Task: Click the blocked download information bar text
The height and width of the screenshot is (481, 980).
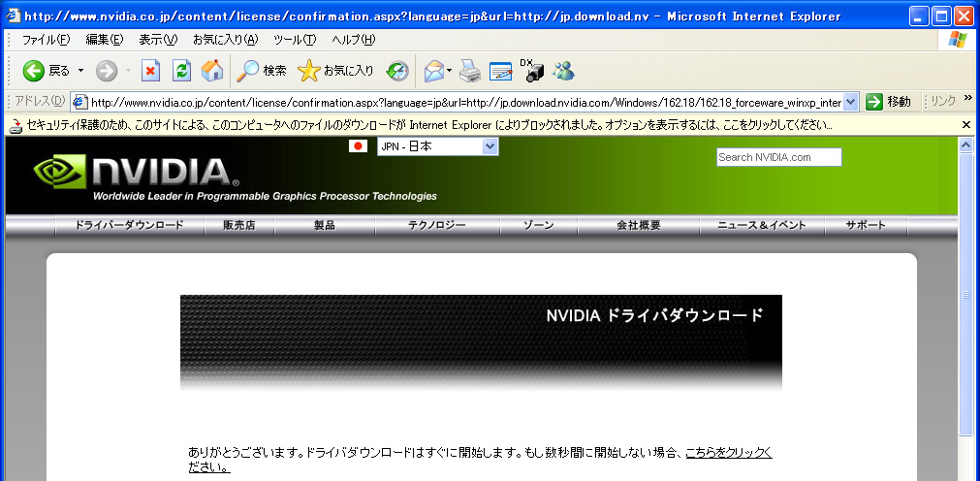Action: (429, 126)
